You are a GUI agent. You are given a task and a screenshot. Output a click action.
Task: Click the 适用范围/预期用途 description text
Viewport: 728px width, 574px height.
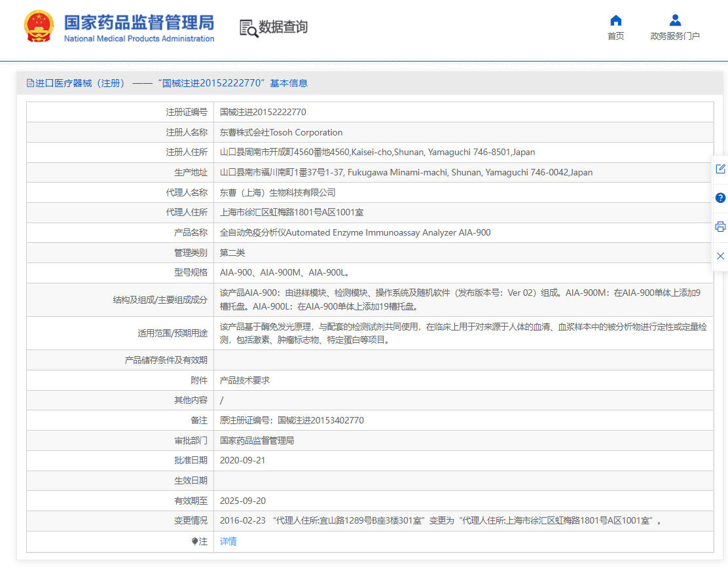click(x=463, y=333)
